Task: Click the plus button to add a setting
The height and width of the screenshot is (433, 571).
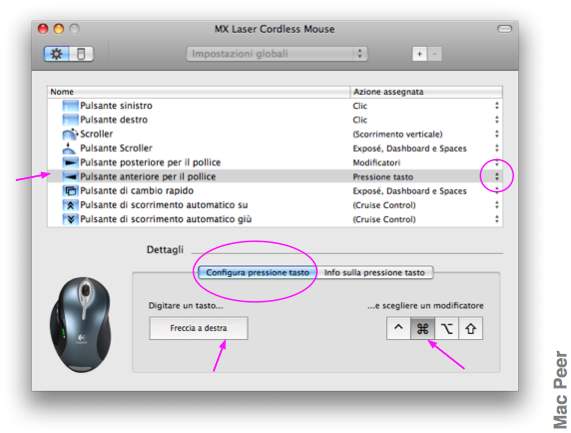Action: click(x=420, y=54)
